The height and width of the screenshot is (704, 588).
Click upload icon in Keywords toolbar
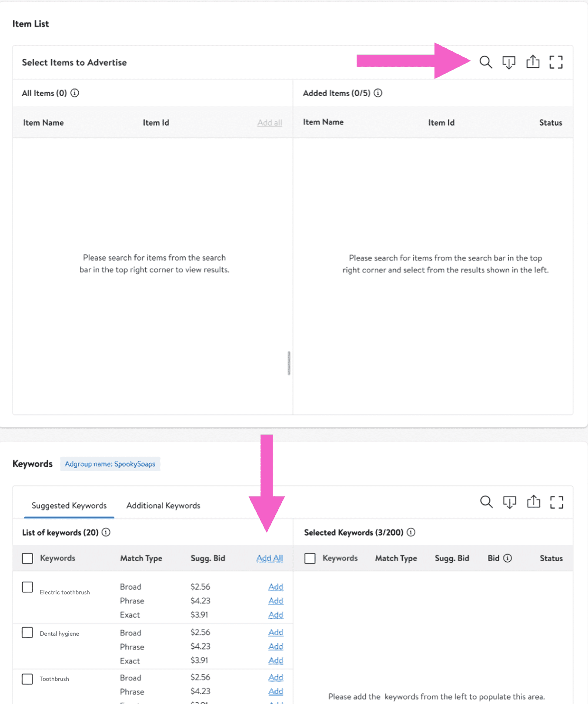coord(533,502)
